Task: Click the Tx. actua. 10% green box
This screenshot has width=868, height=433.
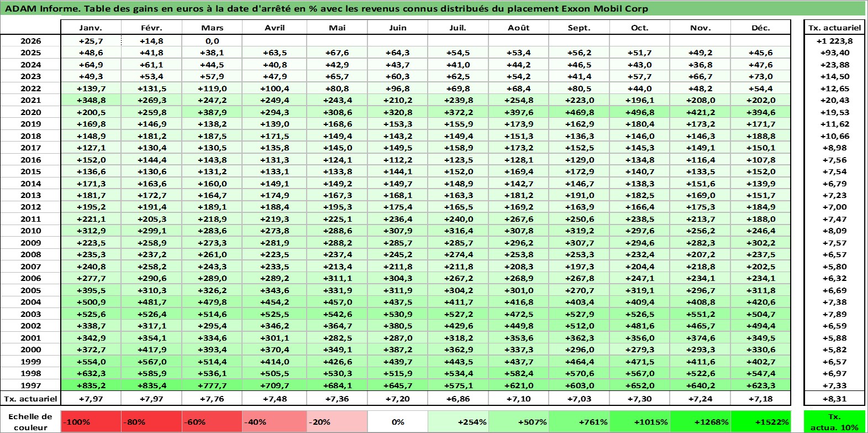Action: (x=834, y=422)
